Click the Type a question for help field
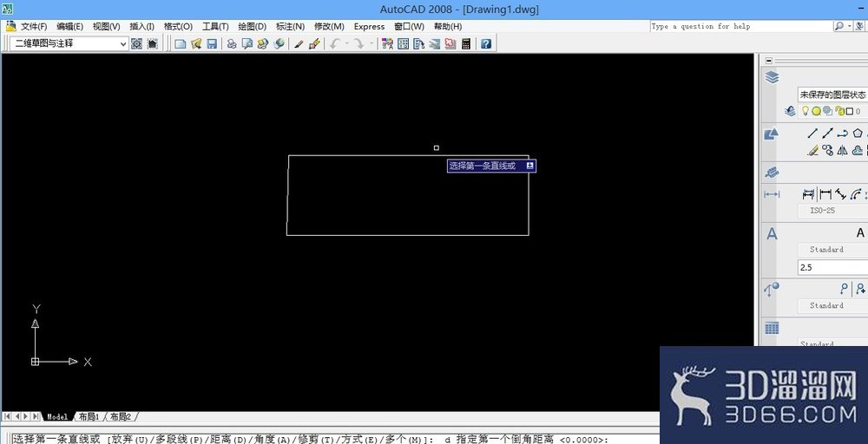 pyautogui.click(x=740, y=26)
